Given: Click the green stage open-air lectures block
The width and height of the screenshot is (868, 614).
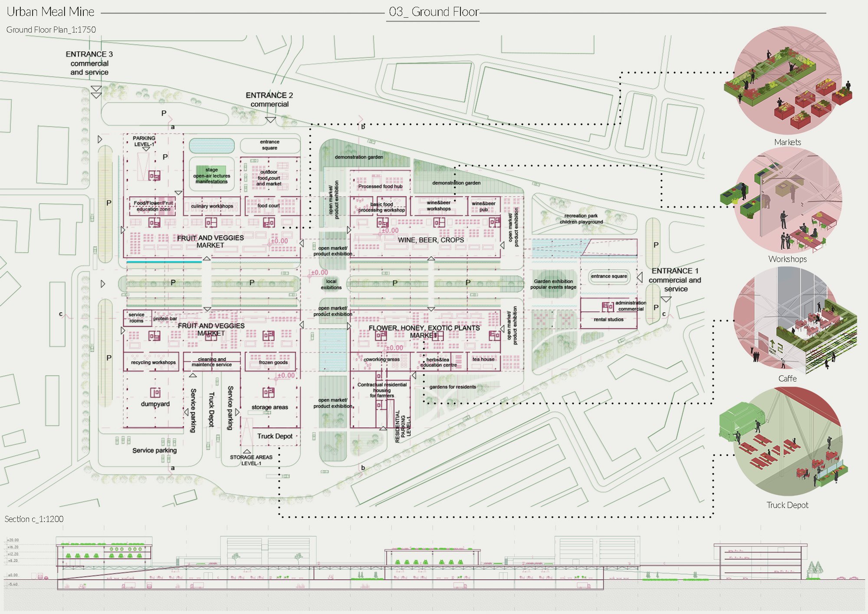Looking at the screenshot, I should tap(211, 175).
